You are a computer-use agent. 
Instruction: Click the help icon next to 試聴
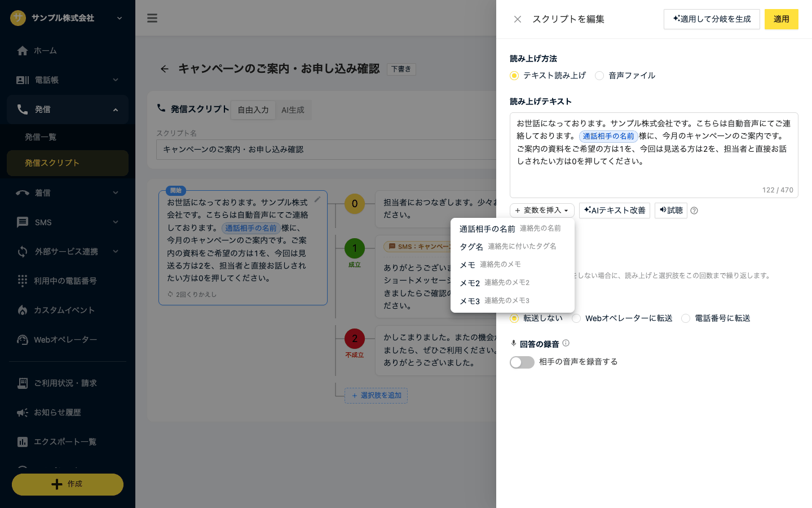pos(694,211)
